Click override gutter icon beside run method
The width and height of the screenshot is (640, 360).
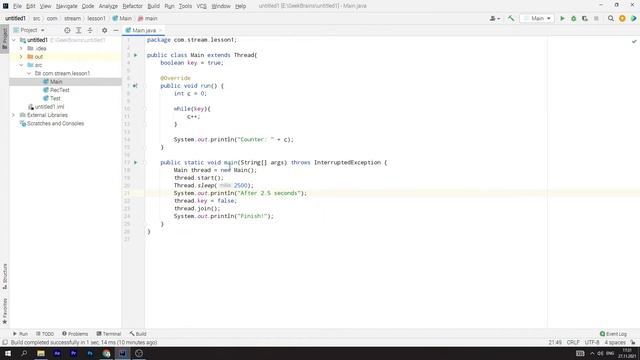pos(135,86)
